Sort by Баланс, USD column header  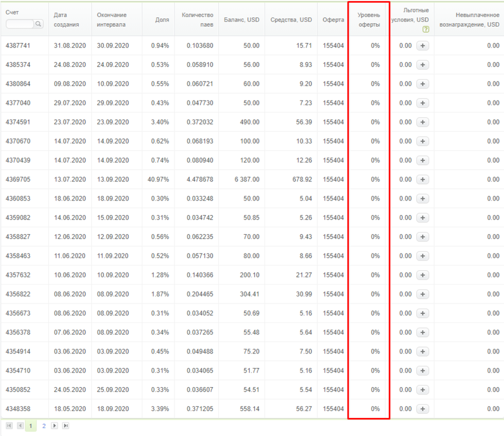242,20
